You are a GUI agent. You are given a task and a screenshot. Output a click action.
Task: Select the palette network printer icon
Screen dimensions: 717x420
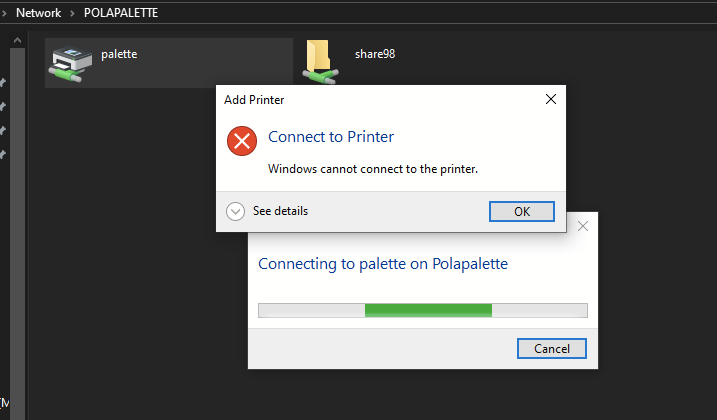click(70, 64)
